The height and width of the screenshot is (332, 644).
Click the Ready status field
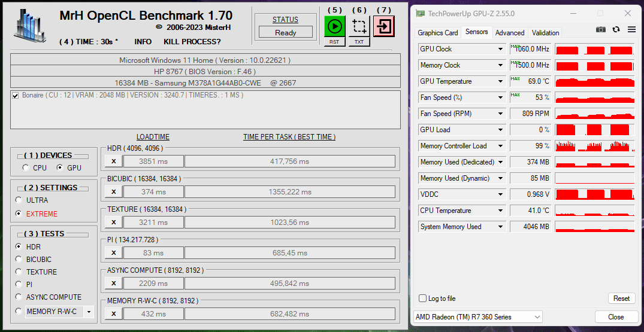tap(285, 32)
